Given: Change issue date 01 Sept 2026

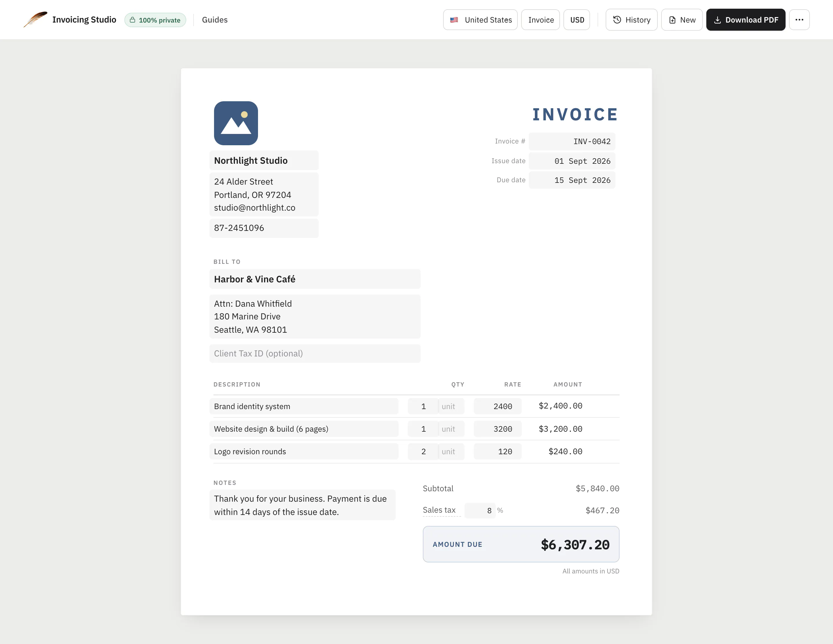Looking at the screenshot, I should (x=572, y=161).
